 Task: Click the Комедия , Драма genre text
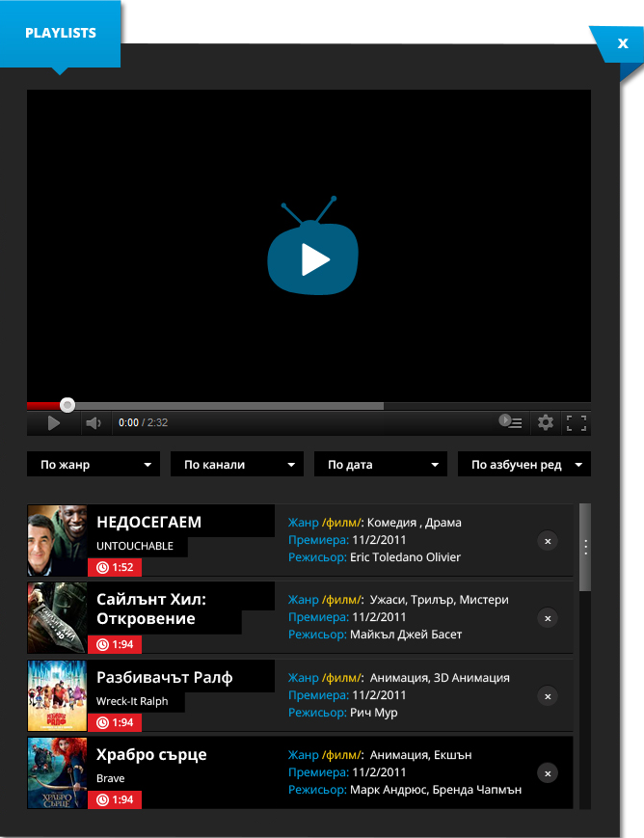tap(415, 523)
